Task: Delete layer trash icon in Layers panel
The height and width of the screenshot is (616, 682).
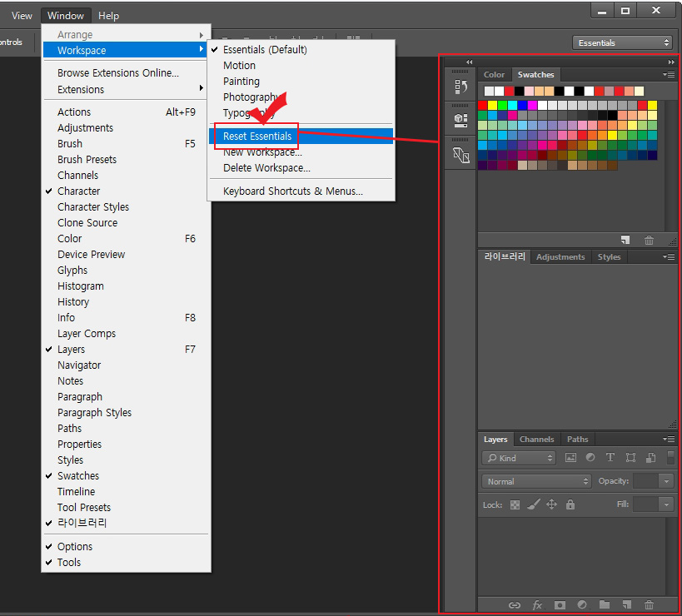Action: tap(649, 604)
